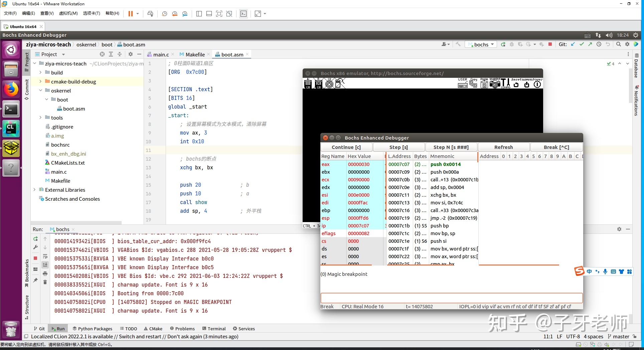This screenshot has width=644, height=350.
Task: Click the Bochs Reset icon
Action: pyautogui.click(x=516, y=83)
